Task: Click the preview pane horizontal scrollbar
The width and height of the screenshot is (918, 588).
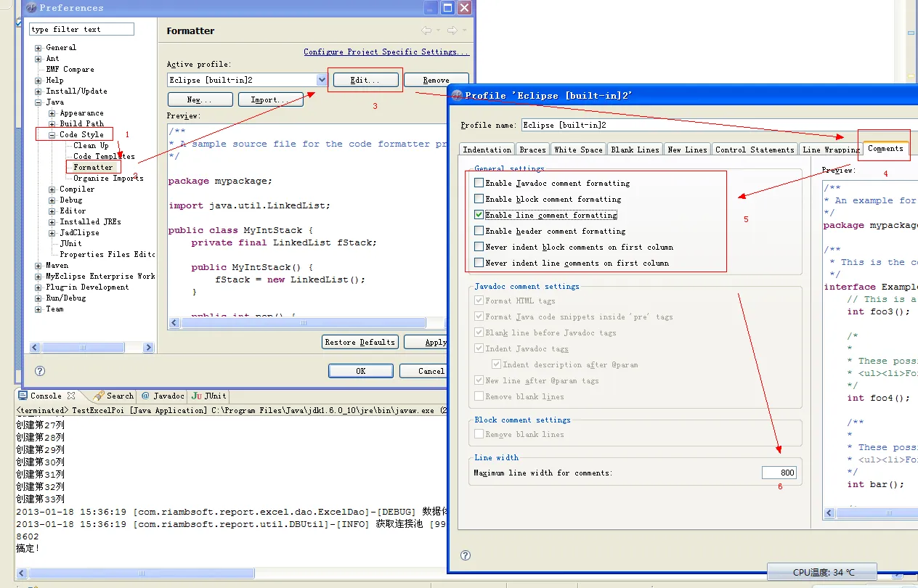Action: (x=305, y=323)
